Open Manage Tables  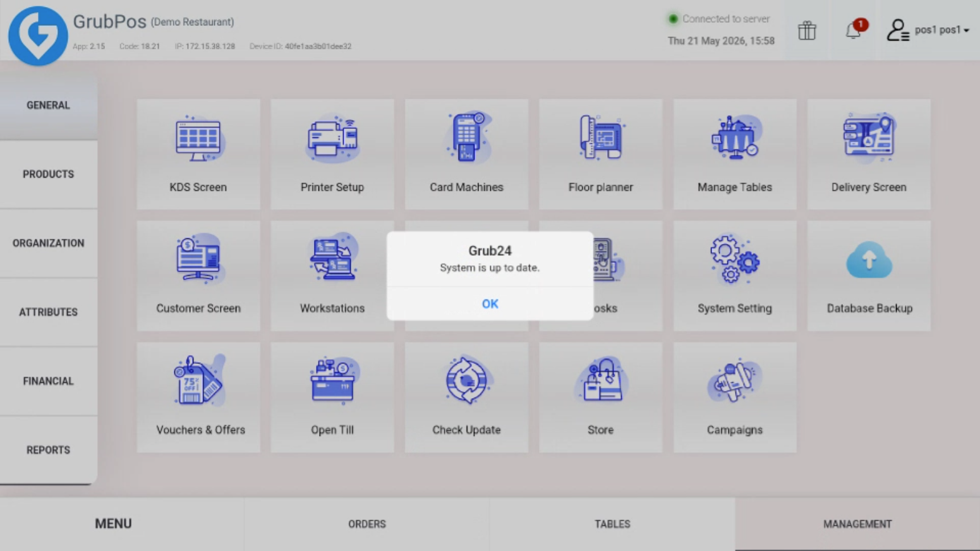[x=735, y=154]
